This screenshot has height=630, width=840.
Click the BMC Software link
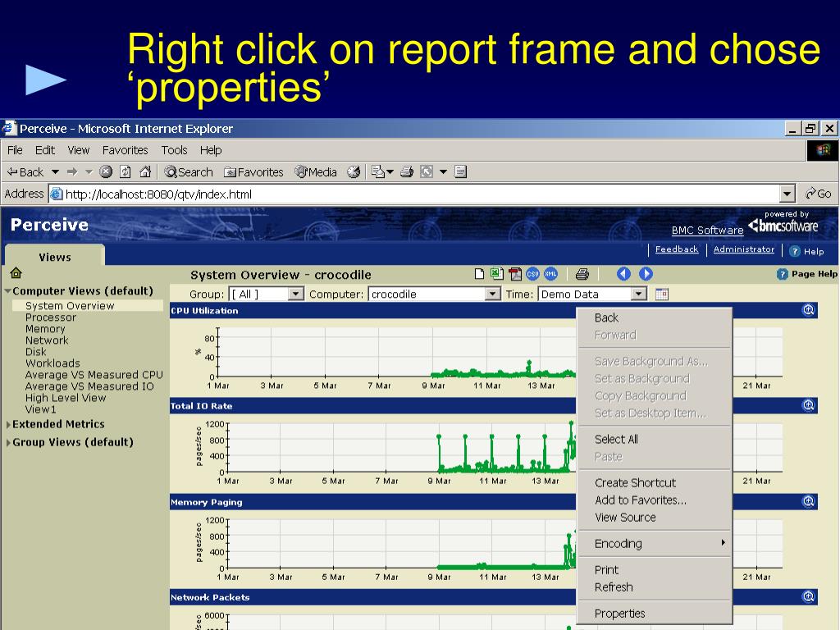tap(707, 231)
